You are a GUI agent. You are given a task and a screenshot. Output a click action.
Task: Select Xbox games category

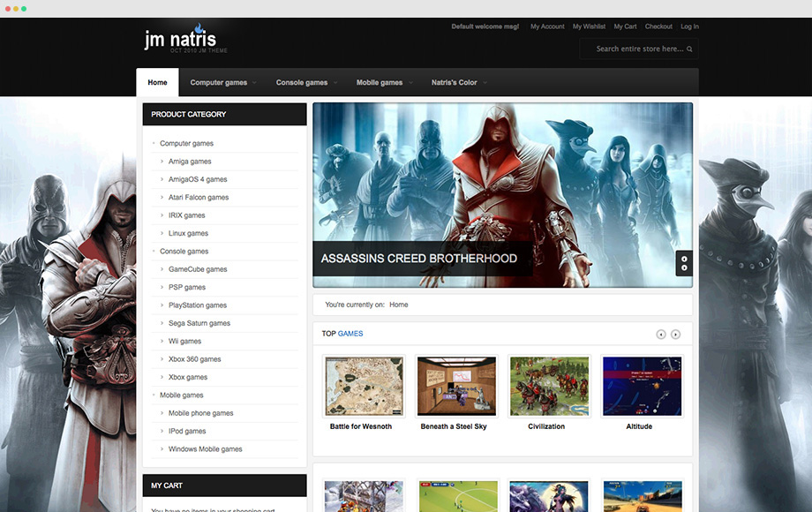point(188,378)
